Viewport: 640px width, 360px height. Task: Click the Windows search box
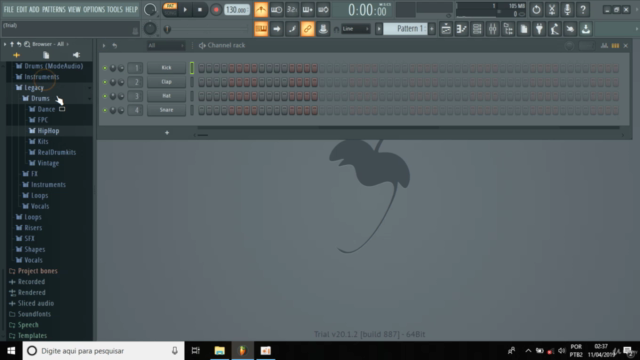click(x=104, y=351)
